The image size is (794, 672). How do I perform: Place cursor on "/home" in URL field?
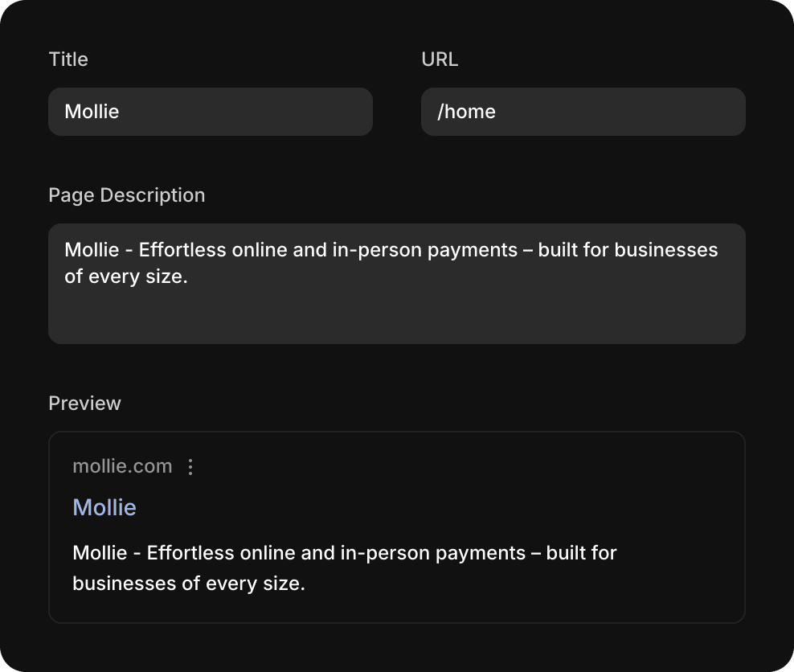pos(466,112)
